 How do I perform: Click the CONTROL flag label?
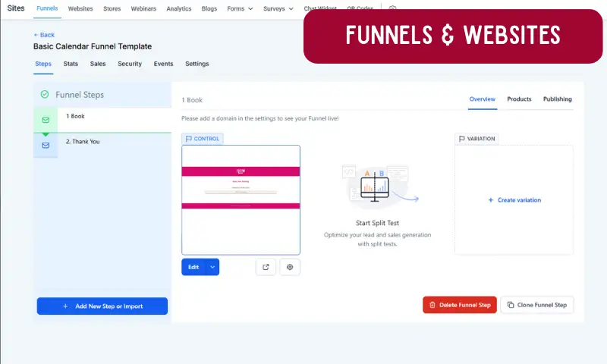click(203, 139)
